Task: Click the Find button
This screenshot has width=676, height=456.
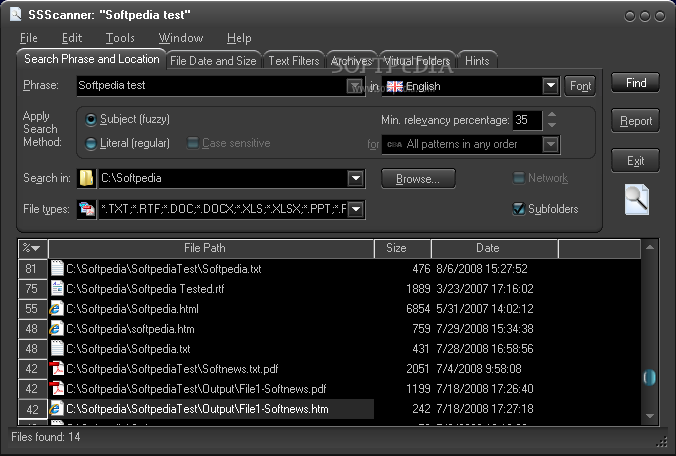Action: (x=635, y=83)
